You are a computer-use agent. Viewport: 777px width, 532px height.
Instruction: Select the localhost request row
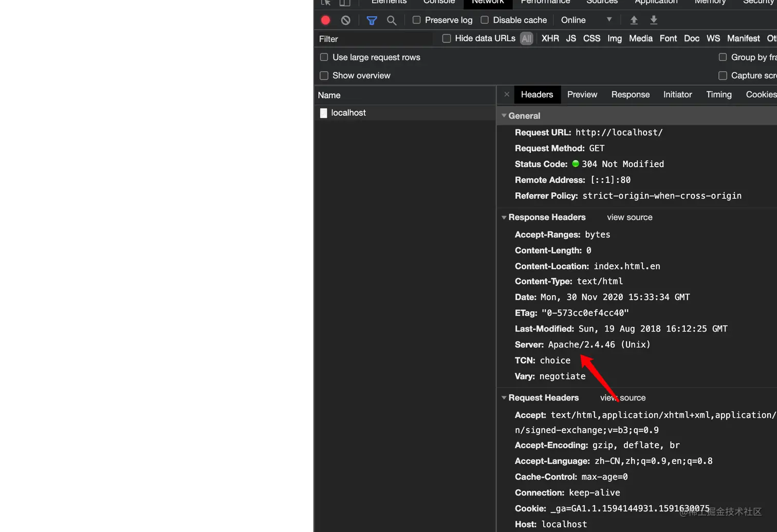click(x=405, y=113)
